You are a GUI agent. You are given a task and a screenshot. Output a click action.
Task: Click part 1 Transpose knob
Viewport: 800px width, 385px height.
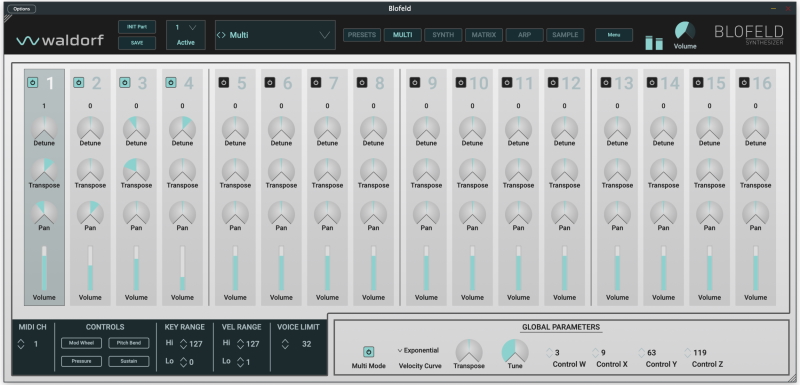44,171
